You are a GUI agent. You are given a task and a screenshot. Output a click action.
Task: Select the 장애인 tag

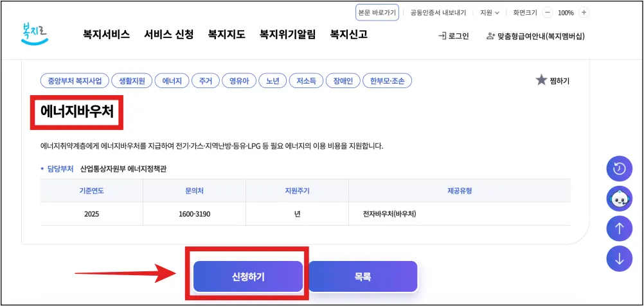[343, 81]
